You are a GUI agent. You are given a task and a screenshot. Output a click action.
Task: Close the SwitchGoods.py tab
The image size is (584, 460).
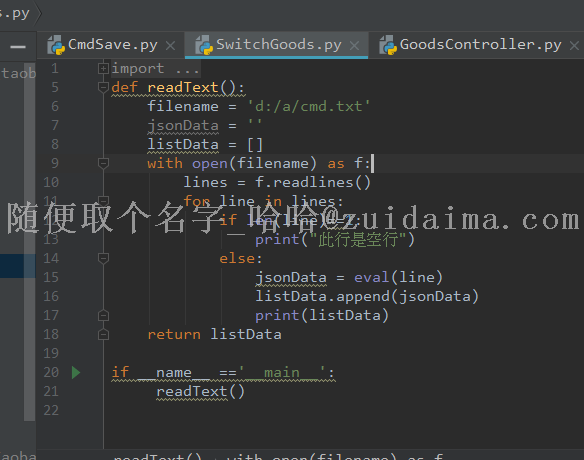(x=354, y=45)
